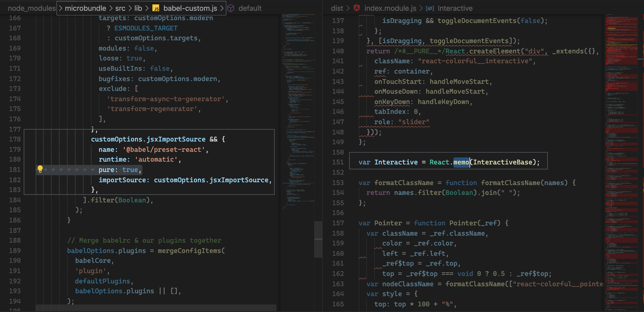Click line number 181 in left editor

[x=15, y=170]
